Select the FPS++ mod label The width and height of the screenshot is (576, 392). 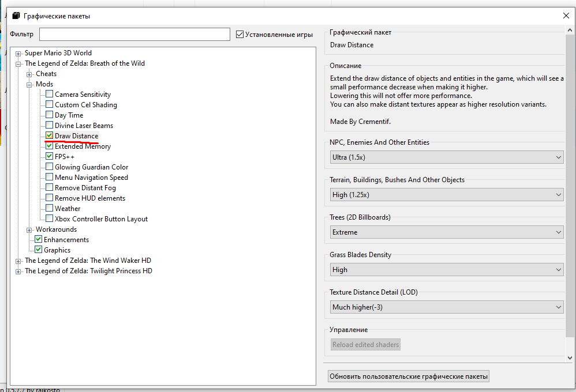65,156
